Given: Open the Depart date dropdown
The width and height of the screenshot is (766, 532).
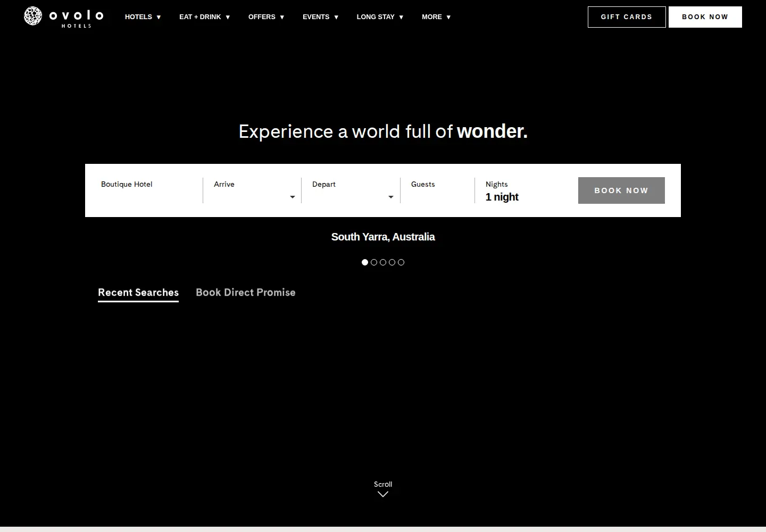Looking at the screenshot, I should (x=351, y=190).
